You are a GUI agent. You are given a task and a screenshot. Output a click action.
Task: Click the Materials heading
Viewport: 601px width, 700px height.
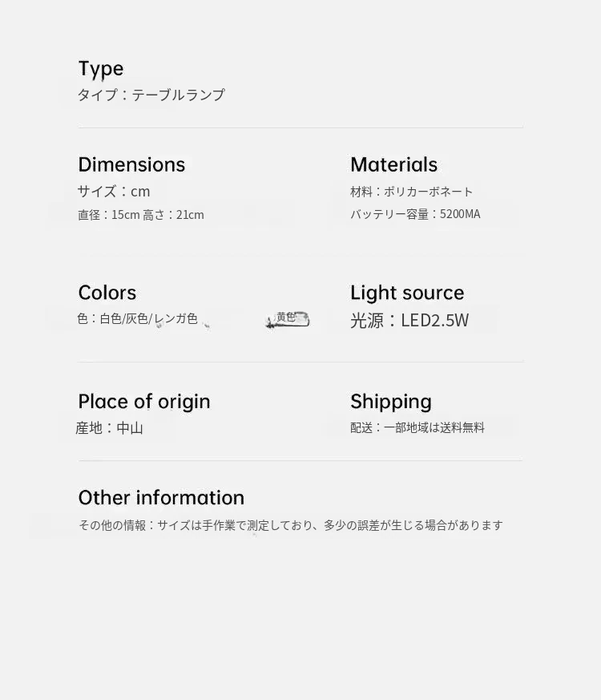tap(393, 164)
